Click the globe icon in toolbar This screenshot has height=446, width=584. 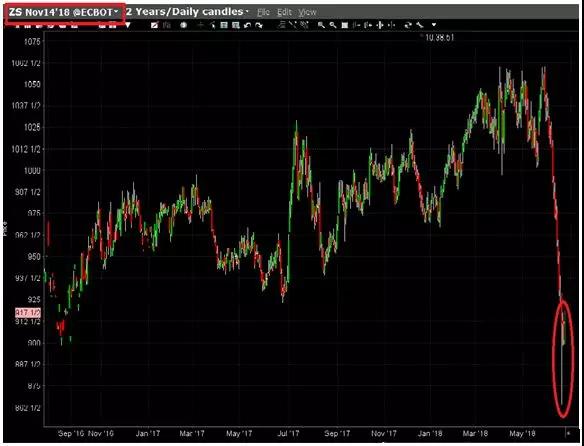pyautogui.click(x=183, y=25)
